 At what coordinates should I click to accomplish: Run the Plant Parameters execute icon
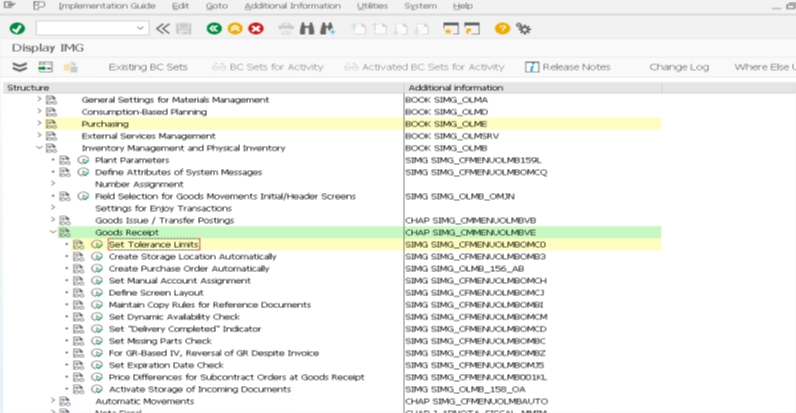[83, 160]
